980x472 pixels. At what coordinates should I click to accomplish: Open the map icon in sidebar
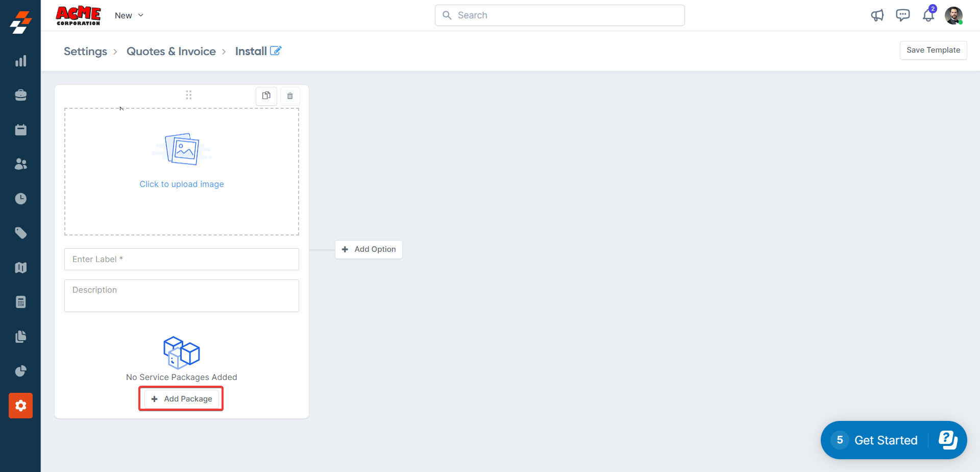coord(20,268)
